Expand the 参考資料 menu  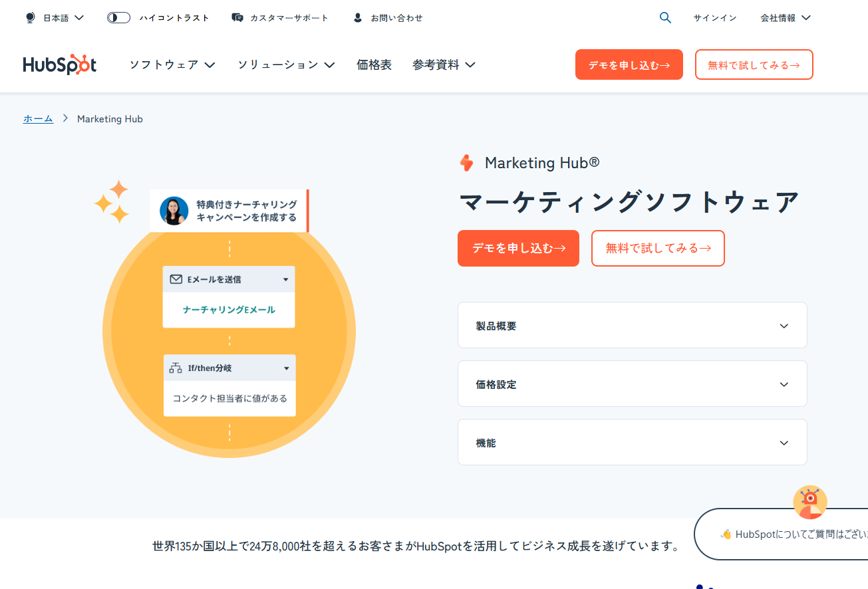click(444, 64)
